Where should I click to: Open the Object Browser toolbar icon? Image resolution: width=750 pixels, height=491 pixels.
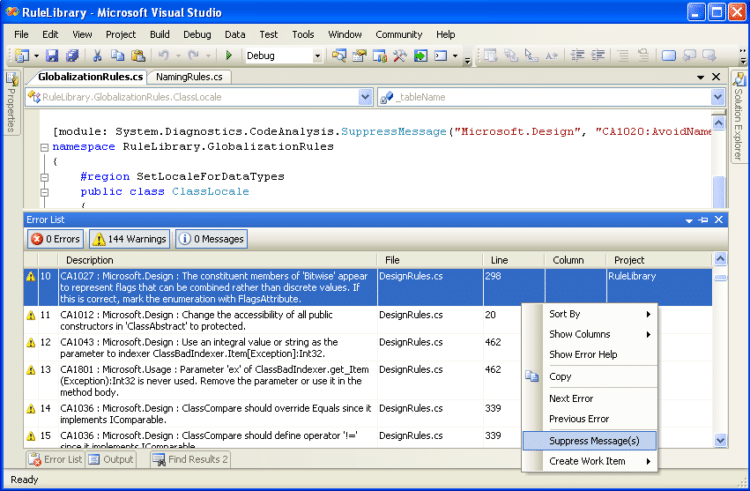point(380,56)
